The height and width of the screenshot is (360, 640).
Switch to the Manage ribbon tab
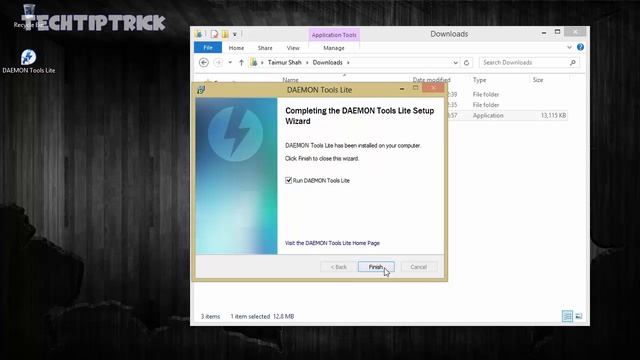[334, 48]
